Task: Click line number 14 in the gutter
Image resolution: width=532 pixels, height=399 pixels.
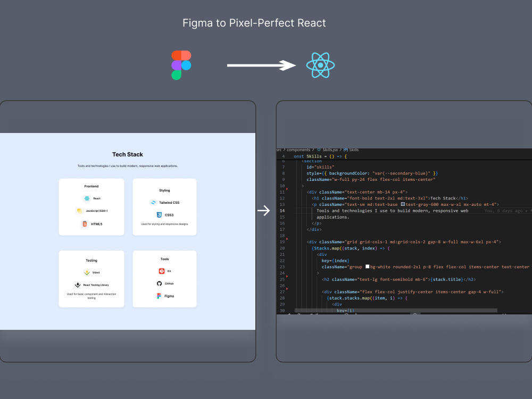Action: pos(282,211)
